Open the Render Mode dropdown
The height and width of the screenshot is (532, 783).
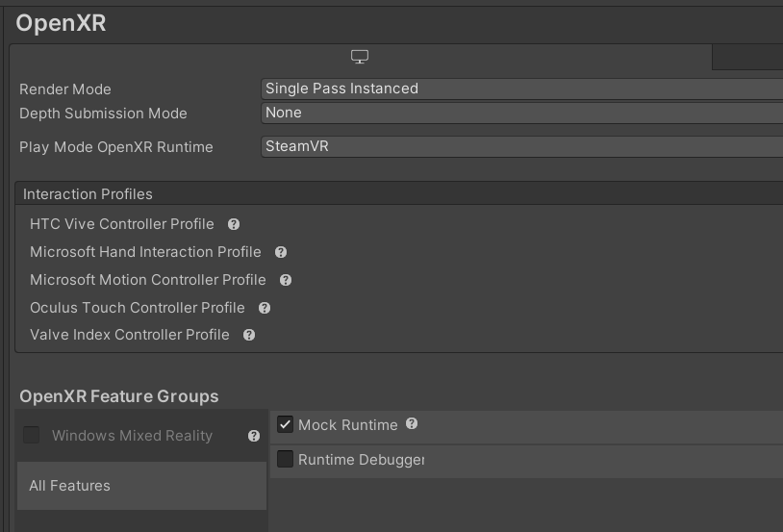521,89
